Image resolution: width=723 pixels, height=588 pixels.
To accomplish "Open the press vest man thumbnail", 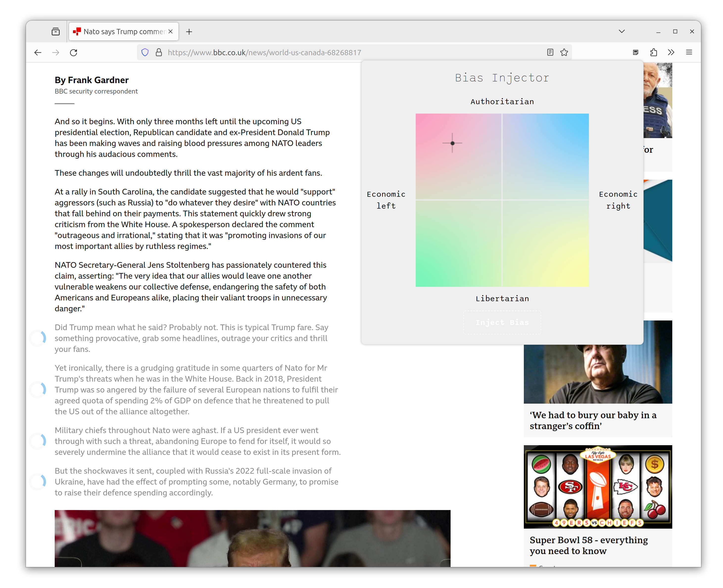I will (x=658, y=100).
